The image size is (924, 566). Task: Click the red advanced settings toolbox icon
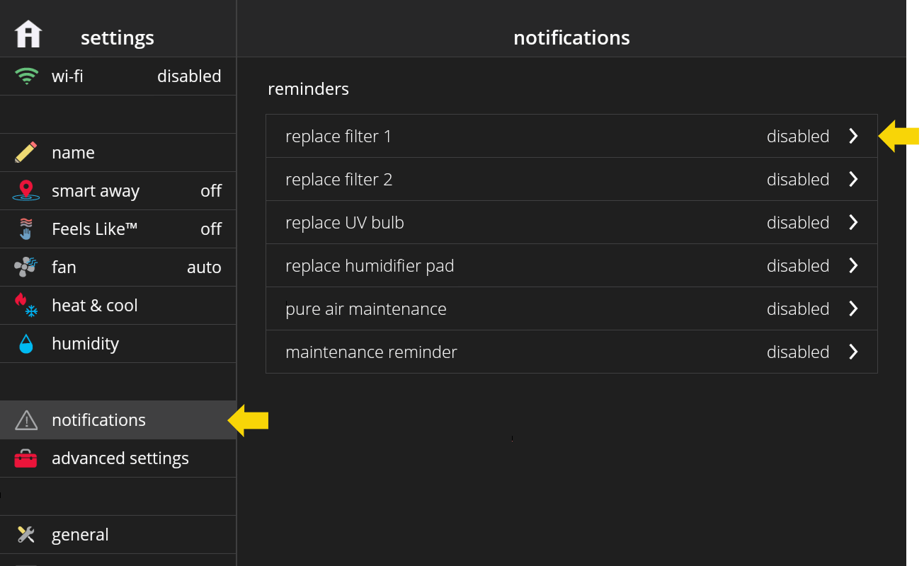point(26,458)
